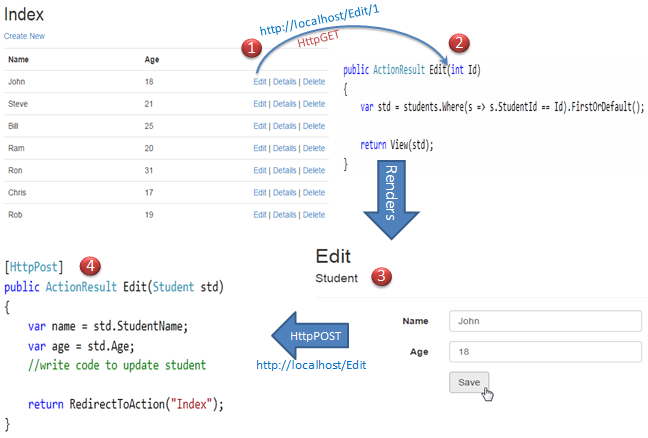
Task: Open Details for Ron
Action: tap(284, 170)
